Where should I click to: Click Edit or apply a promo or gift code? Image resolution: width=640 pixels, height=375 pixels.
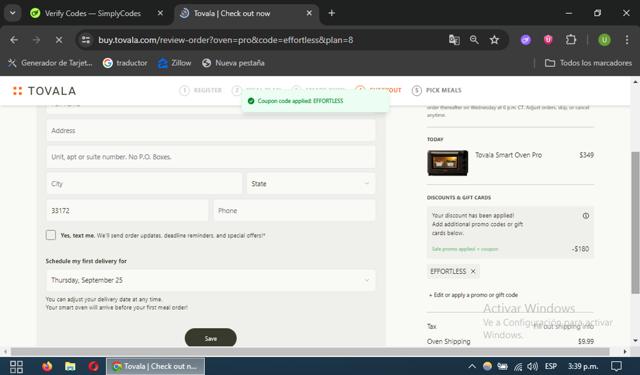[x=473, y=295]
